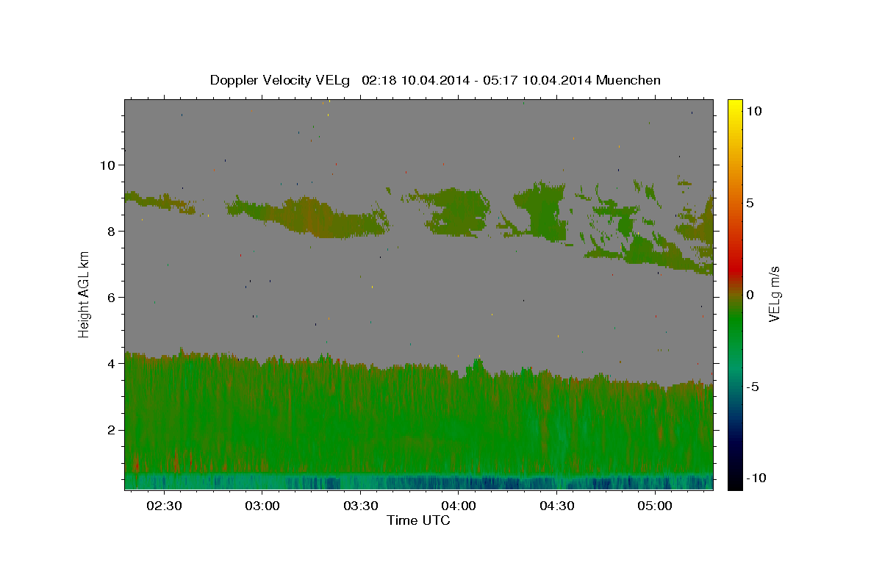This screenshot has height=588, width=882.
Task: Click the colorbar label 5
Action: tap(750, 202)
